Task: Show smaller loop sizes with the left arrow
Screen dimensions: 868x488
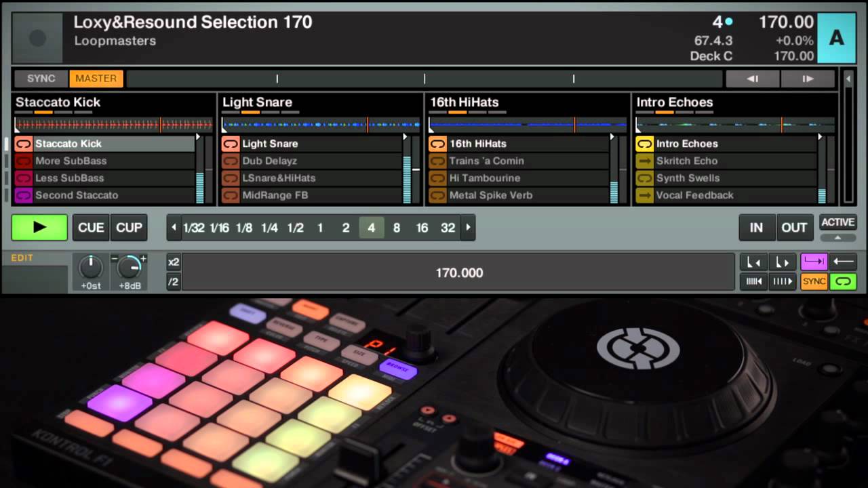Action: coord(174,228)
